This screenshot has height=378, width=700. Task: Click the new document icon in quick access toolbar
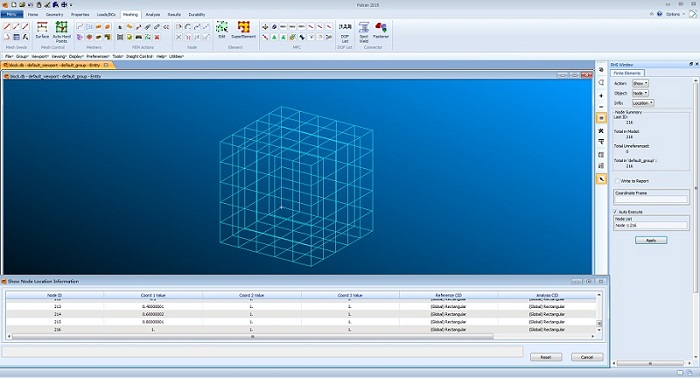[14, 4]
